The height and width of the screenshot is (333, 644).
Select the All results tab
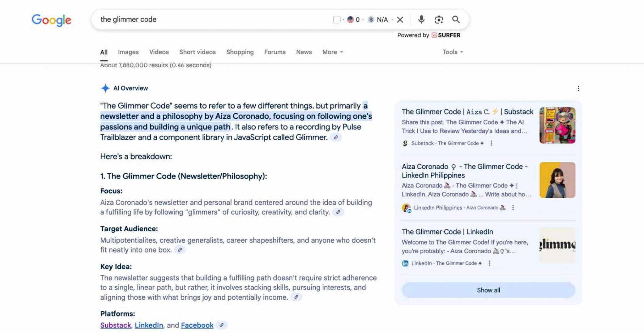point(104,52)
